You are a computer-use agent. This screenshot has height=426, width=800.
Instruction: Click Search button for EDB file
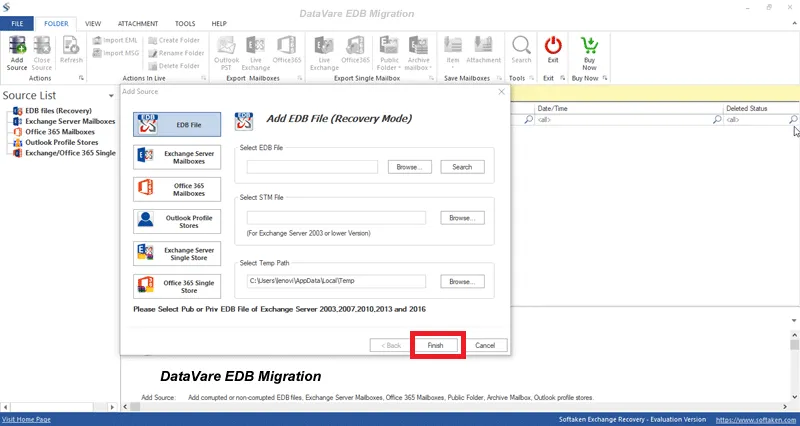462,167
